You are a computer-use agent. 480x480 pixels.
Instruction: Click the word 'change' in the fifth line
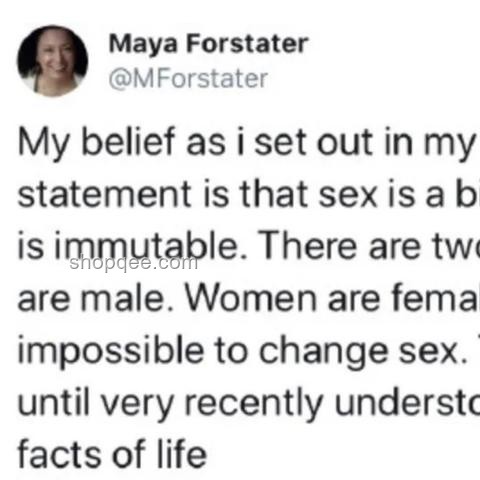click(x=324, y=351)
